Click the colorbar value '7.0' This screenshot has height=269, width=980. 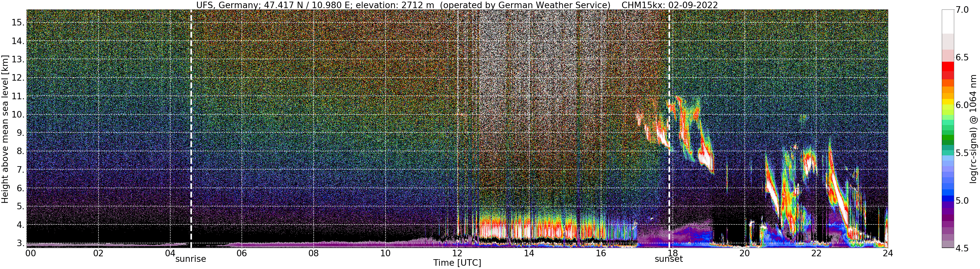click(x=962, y=9)
